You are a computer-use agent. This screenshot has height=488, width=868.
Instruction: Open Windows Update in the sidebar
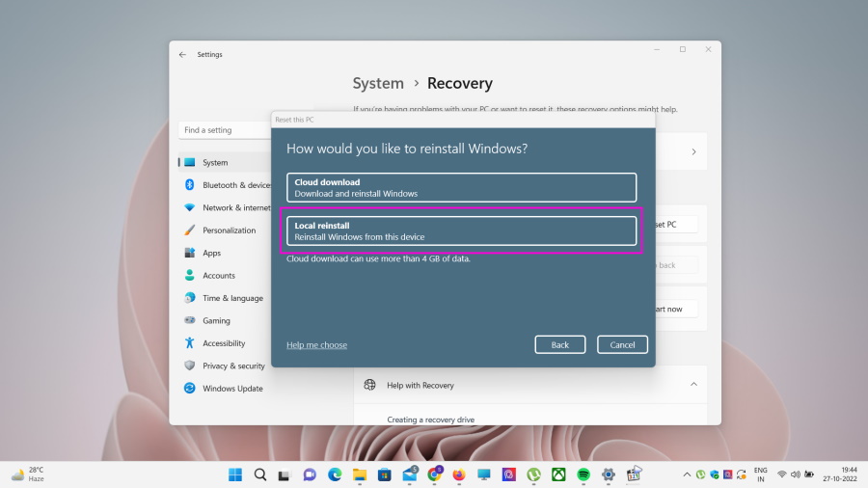(x=232, y=389)
